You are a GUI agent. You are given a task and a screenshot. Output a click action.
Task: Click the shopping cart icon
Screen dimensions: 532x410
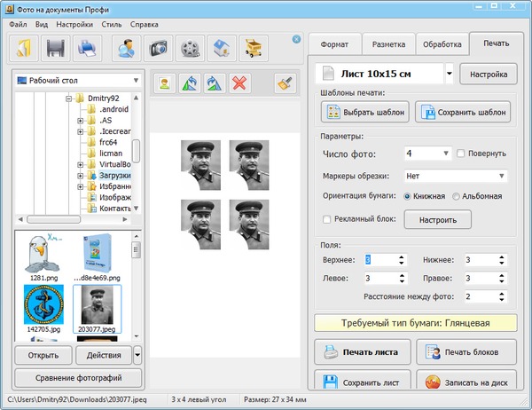pyautogui.click(x=254, y=48)
